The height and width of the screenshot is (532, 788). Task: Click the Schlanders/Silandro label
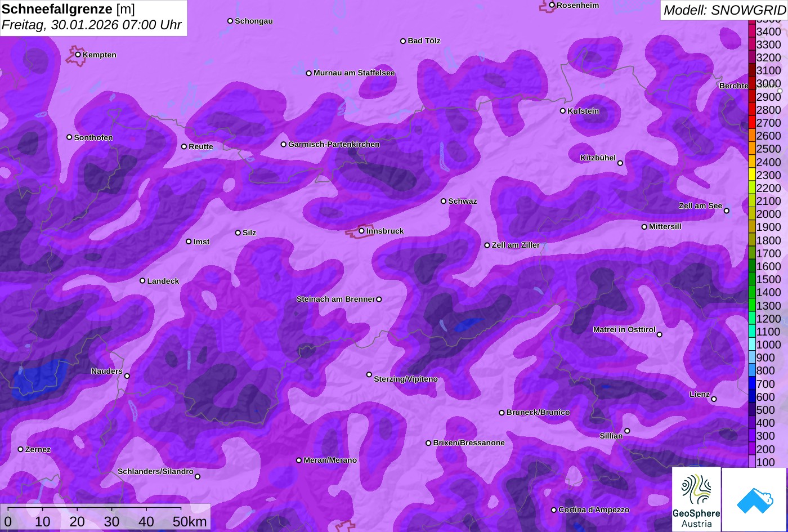[155, 472]
